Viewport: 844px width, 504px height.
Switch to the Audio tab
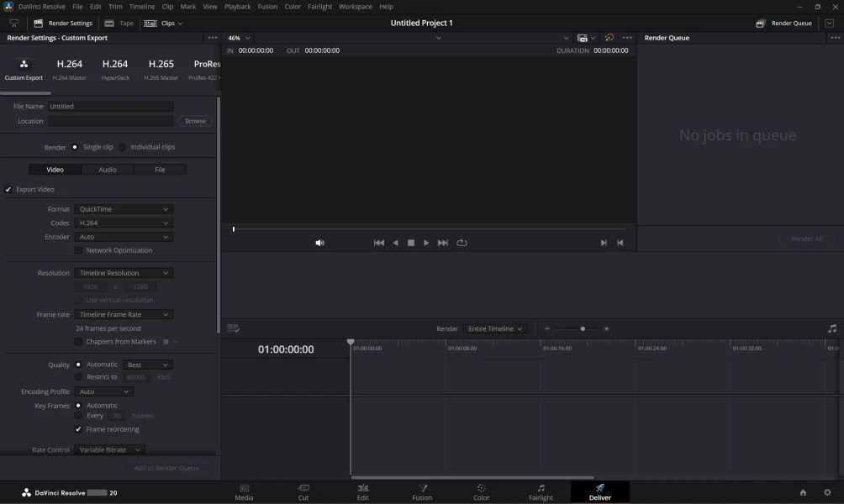pyautogui.click(x=108, y=170)
